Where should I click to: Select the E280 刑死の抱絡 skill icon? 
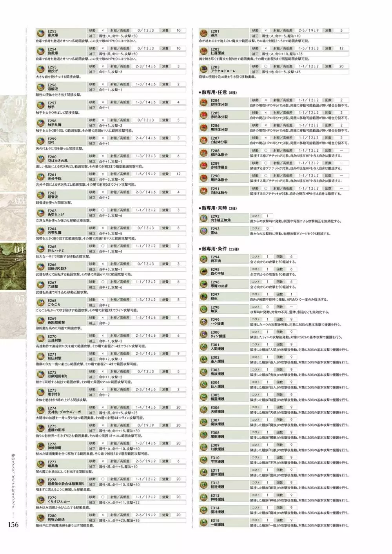click(40, 518)
